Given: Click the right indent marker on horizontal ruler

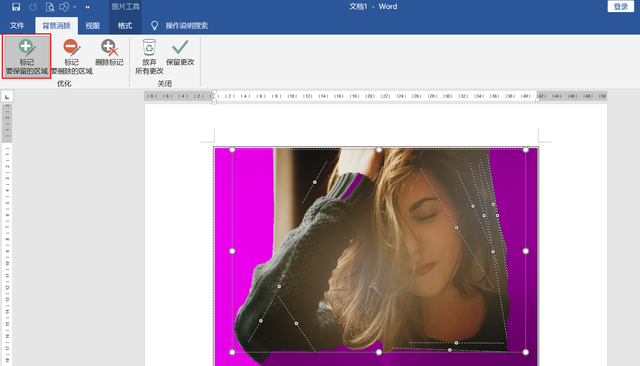Looking at the screenshot, I should click(x=537, y=99).
